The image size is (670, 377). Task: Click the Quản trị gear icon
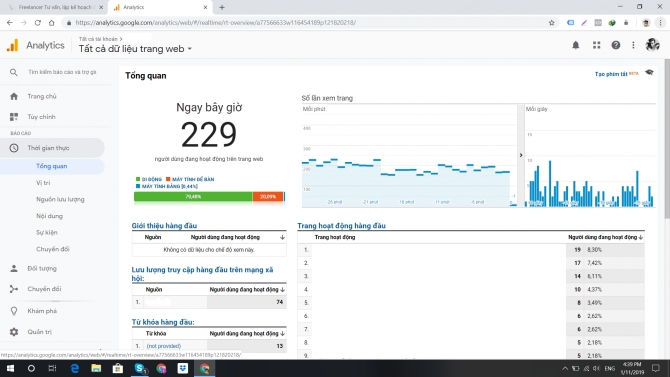click(x=14, y=332)
